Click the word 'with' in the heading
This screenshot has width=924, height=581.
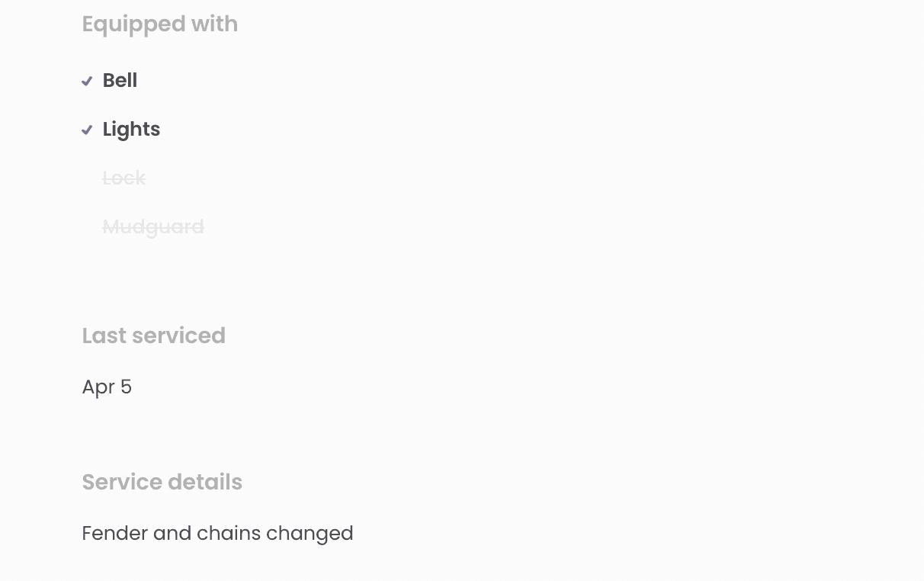215,24
